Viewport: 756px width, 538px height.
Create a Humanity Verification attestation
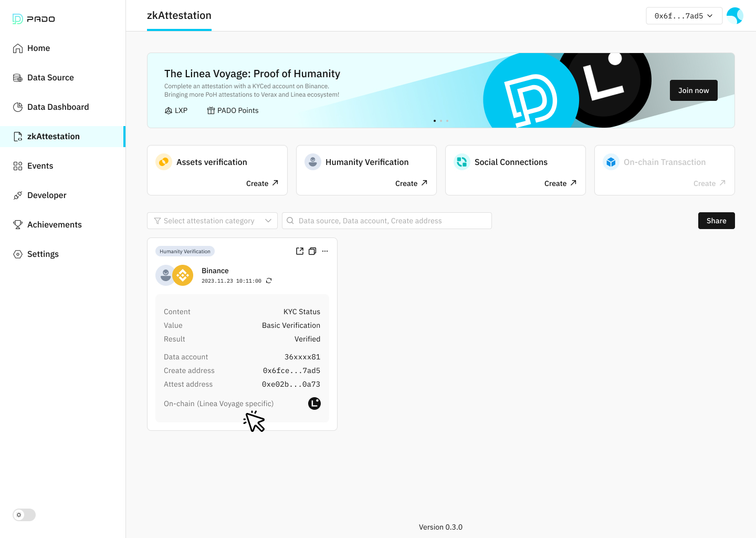[411, 183]
